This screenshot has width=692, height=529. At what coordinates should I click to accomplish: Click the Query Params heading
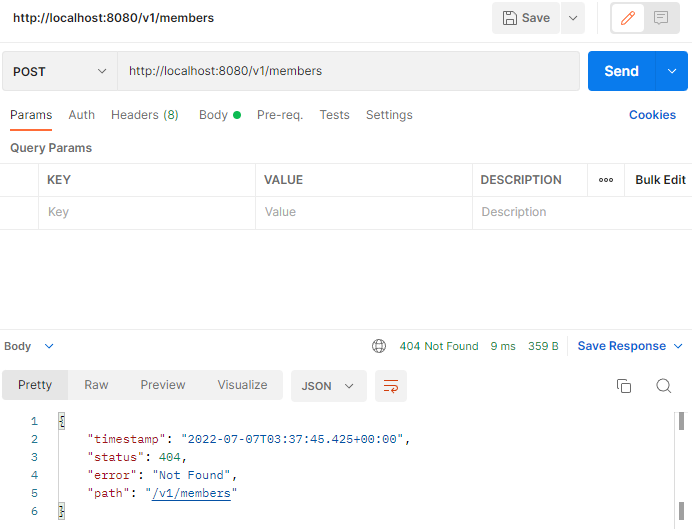(x=51, y=148)
